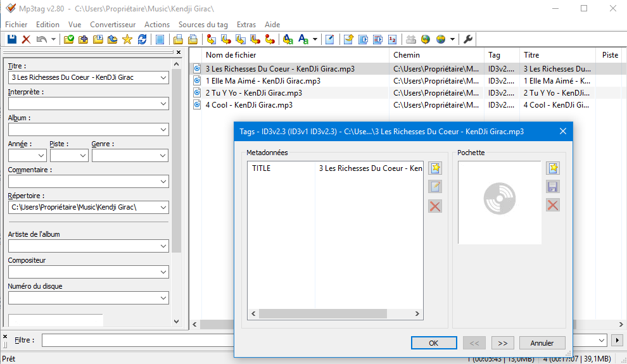Screen dimensions: 627x364
Task: Close the Tags dialog with its X
Action: click(x=563, y=132)
